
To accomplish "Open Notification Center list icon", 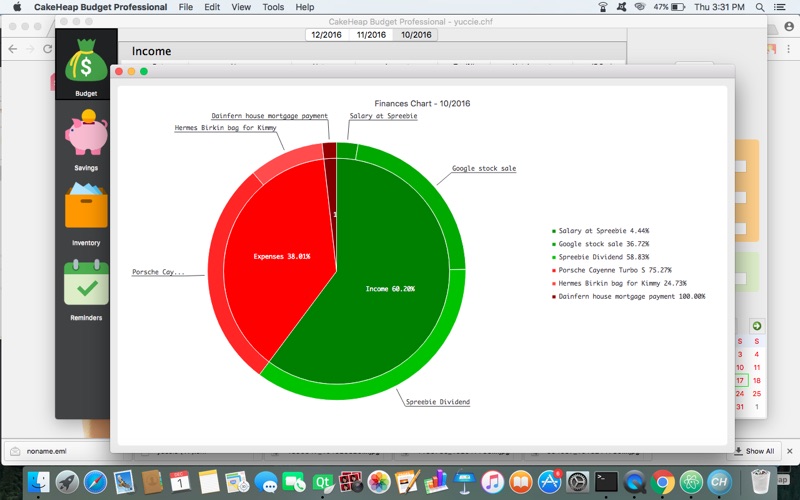I will (x=780, y=7).
